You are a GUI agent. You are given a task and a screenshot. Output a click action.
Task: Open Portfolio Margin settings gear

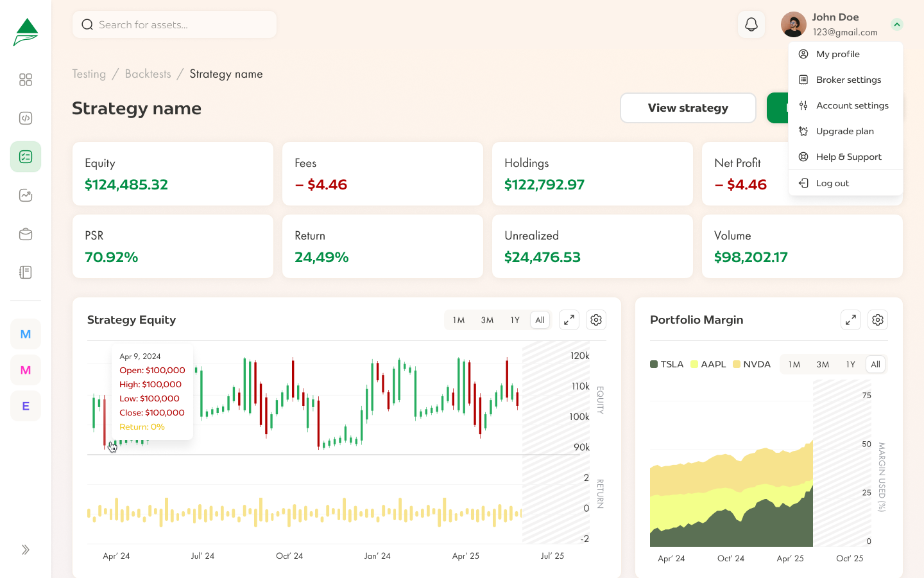[878, 320]
